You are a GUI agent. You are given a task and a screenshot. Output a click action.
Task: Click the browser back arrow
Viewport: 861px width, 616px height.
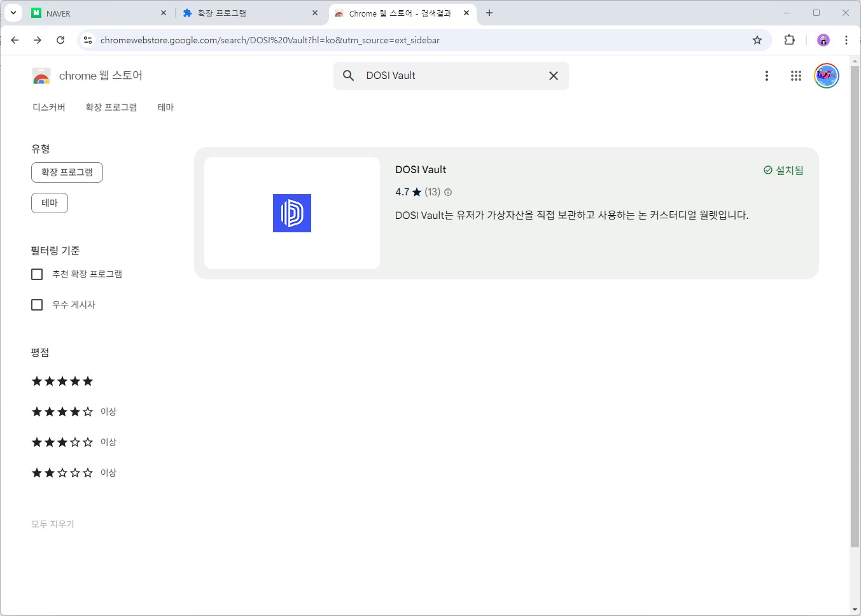click(x=15, y=40)
